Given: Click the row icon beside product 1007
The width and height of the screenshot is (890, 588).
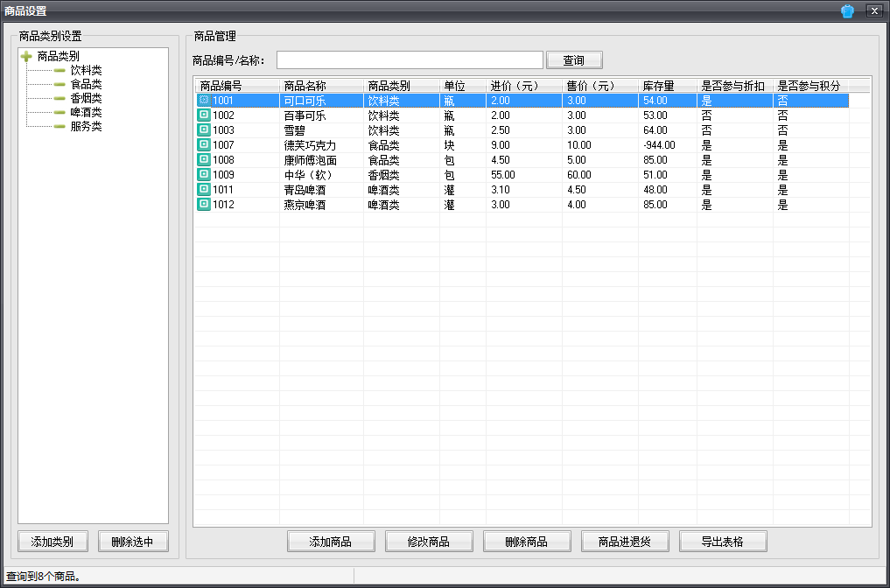Looking at the screenshot, I should (x=204, y=145).
